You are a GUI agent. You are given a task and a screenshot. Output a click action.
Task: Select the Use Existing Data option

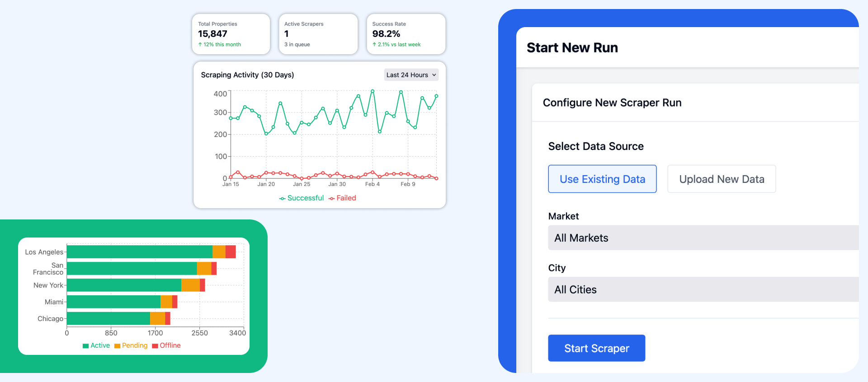pyautogui.click(x=602, y=179)
